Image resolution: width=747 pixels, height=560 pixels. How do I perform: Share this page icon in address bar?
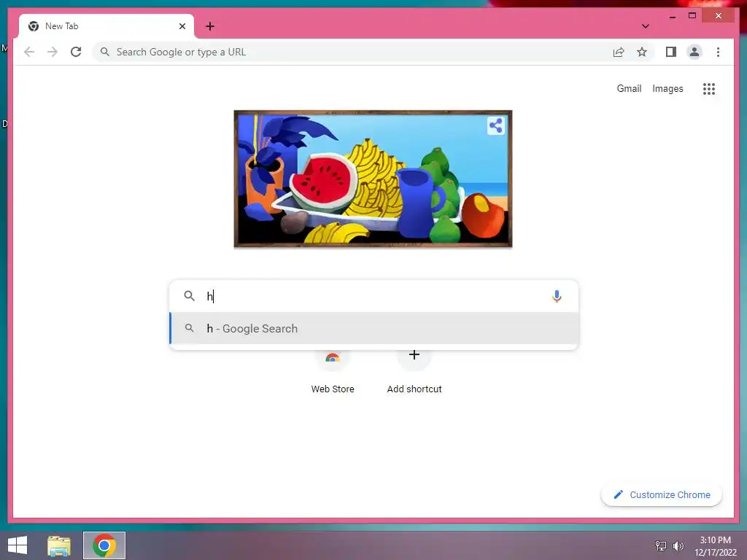tap(619, 52)
